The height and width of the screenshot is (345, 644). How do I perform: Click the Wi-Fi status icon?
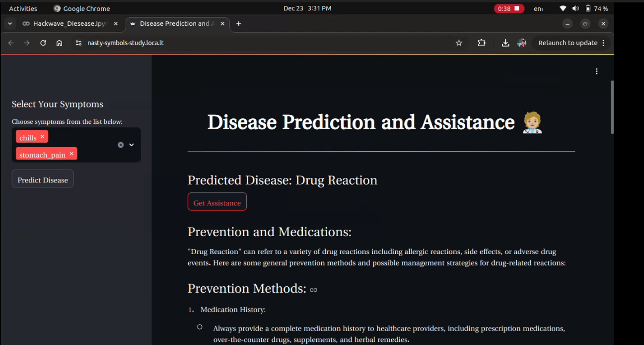(x=563, y=8)
